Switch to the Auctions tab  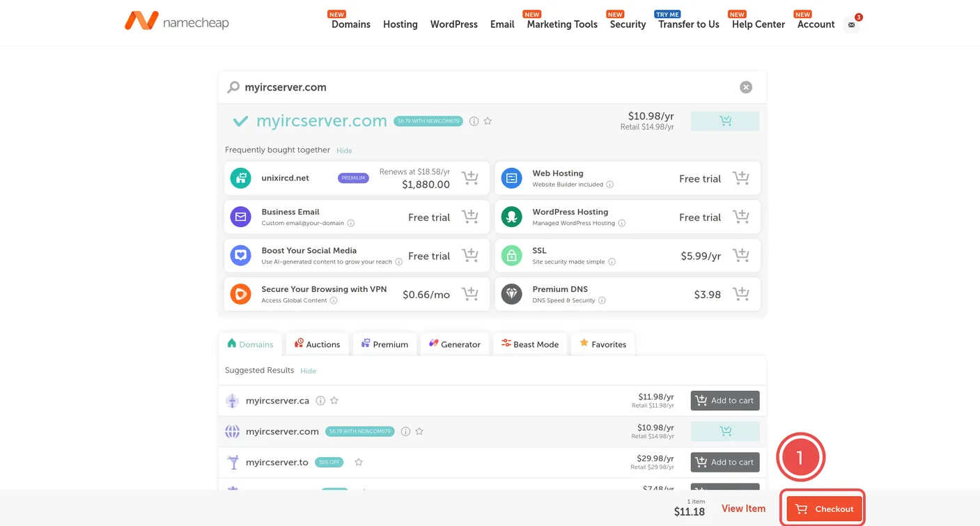click(317, 344)
